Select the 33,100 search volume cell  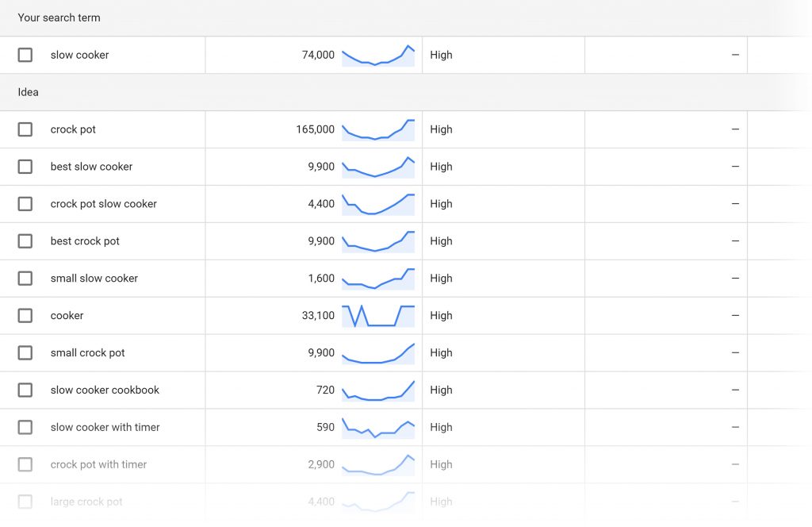coord(318,316)
